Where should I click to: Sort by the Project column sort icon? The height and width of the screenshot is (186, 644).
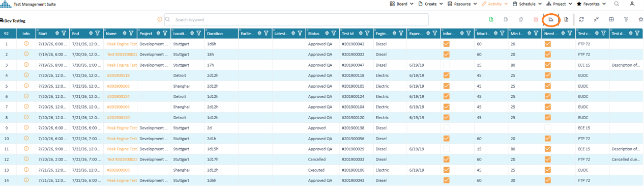(158, 33)
